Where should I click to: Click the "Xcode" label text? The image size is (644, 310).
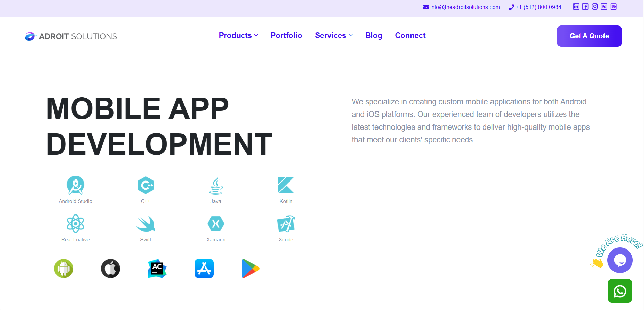286,240
